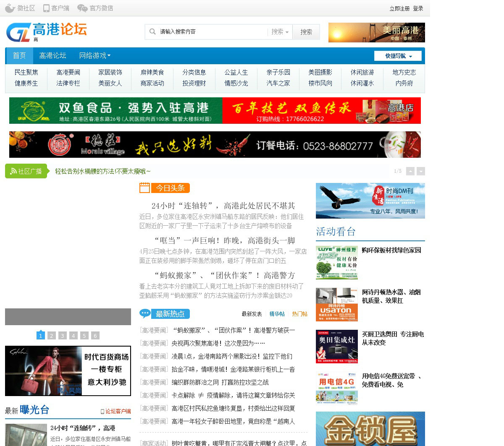Click 立即注册 link
Viewport: 504px width, 446px height.
pyautogui.click(x=399, y=8)
